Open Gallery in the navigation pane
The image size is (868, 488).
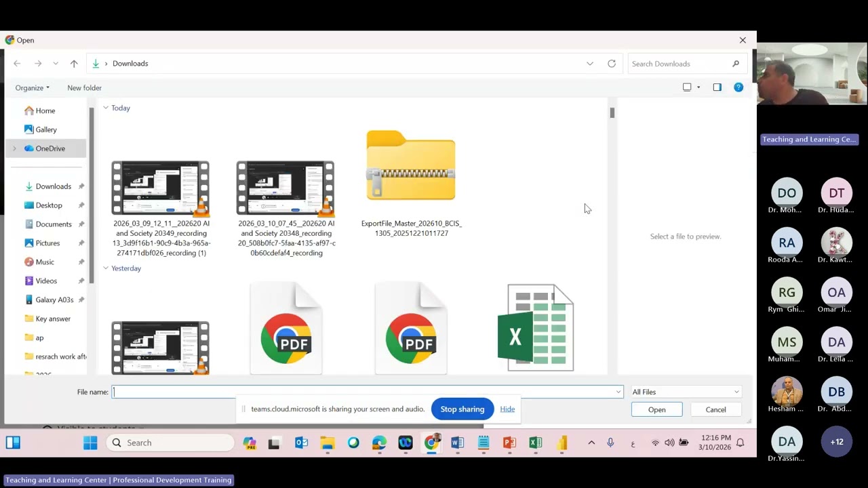(46, 129)
